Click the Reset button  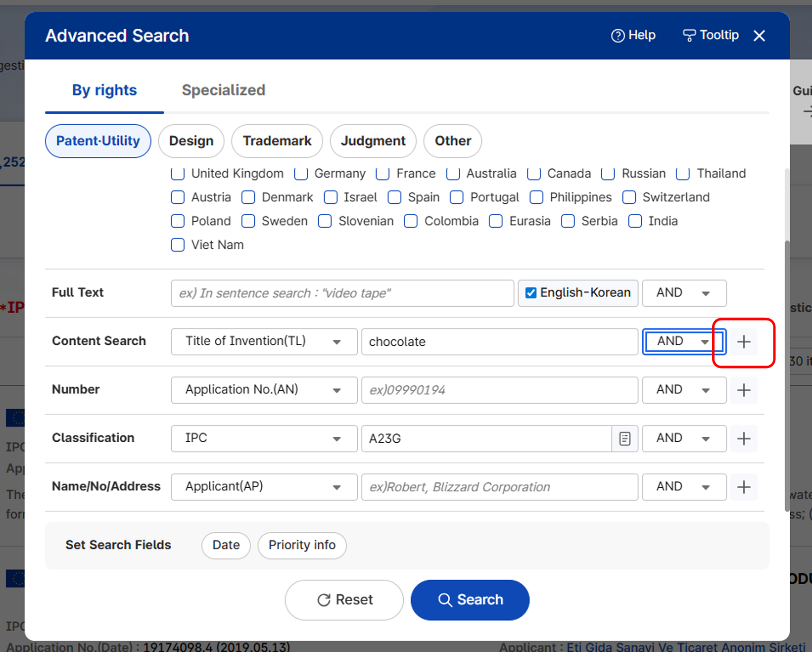click(344, 600)
